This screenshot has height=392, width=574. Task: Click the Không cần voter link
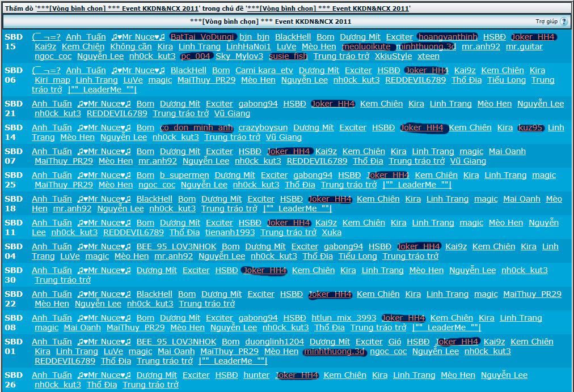(131, 46)
